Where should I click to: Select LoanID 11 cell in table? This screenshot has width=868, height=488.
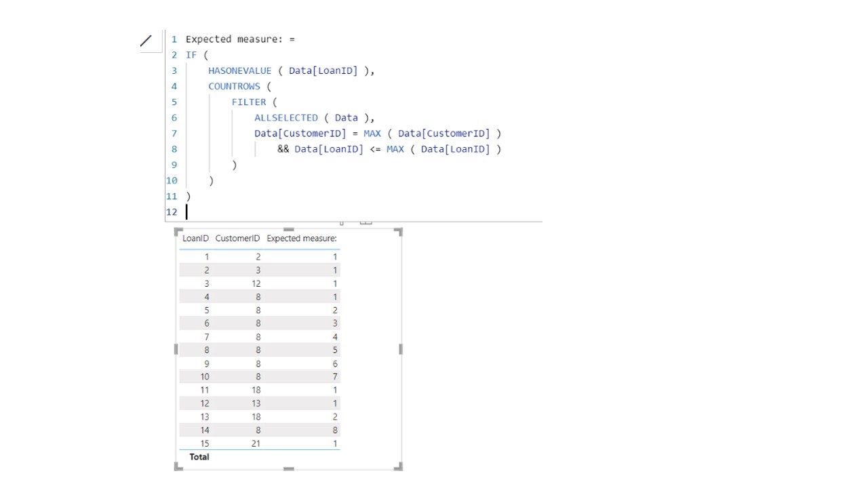[205, 390]
